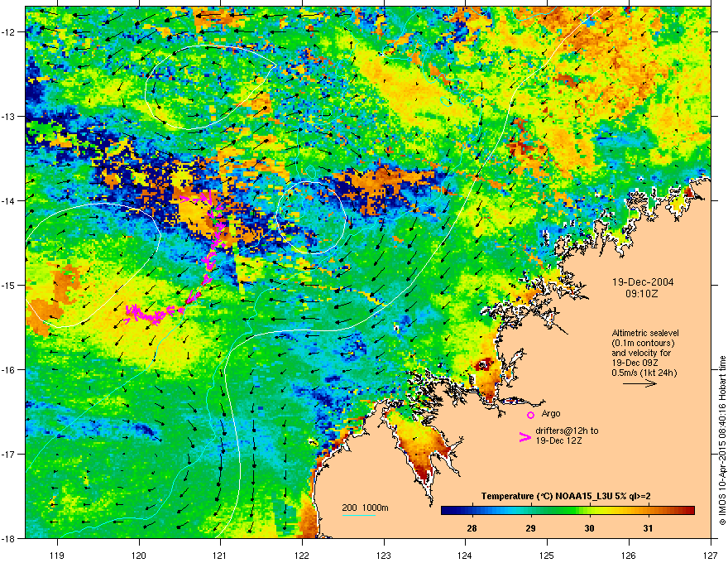Viewport: 728px width, 563px height.
Task: Click longitude axis label 120
Action: (139, 555)
